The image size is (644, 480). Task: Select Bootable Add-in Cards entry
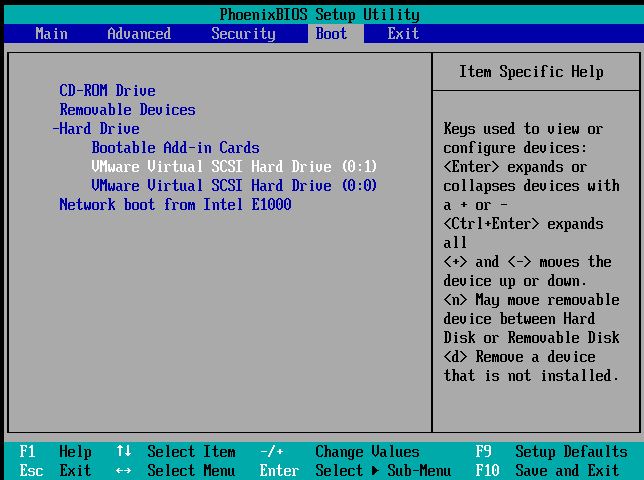(175, 147)
